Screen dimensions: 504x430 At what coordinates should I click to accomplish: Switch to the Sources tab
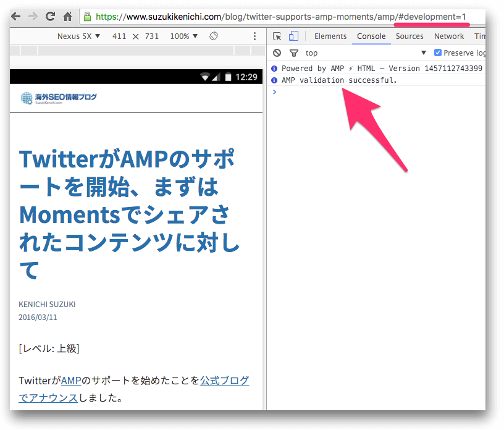click(x=409, y=36)
